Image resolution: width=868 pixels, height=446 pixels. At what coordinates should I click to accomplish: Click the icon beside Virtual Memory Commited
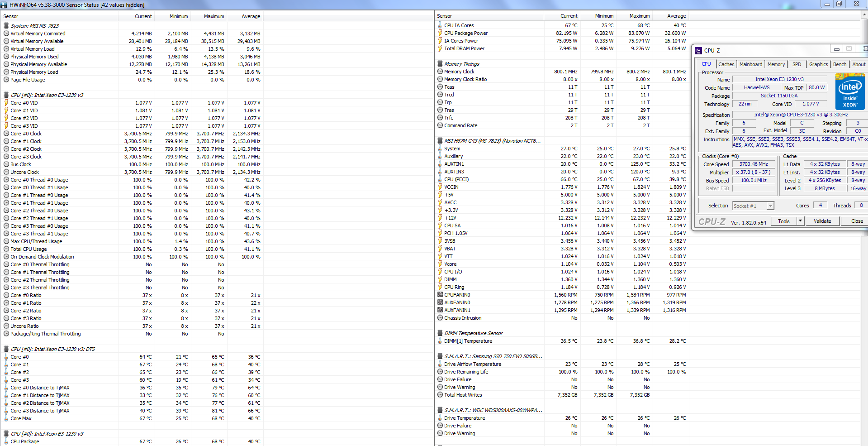pyautogui.click(x=6, y=34)
